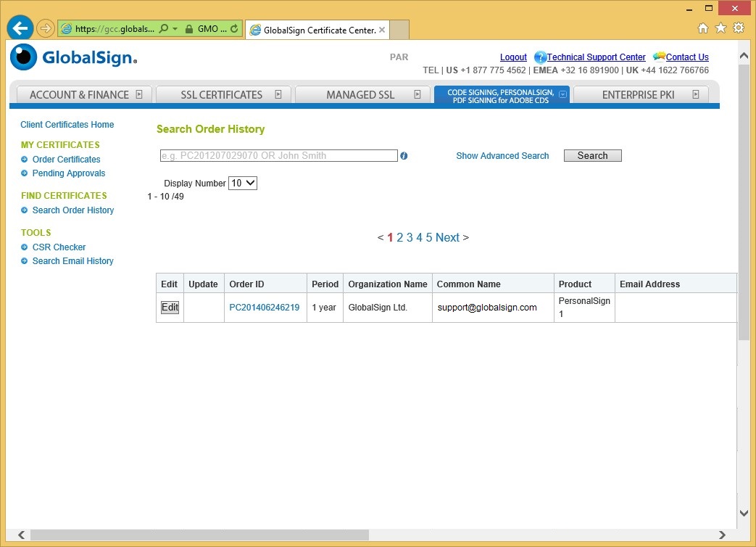Open Code Signing, PersonalSign, PDF Signing tab
756x547 pixels.
pyautogui.click(x=502, y=95)
